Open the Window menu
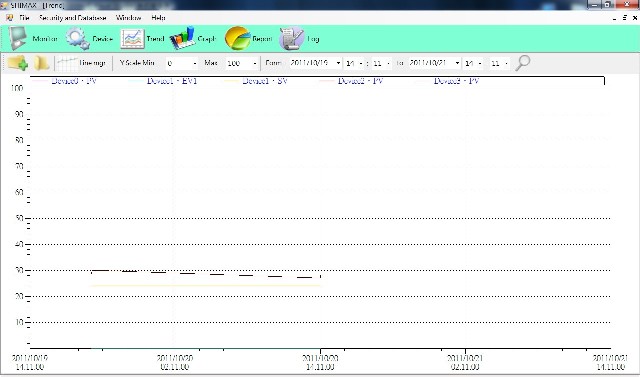 click(128, 18)
